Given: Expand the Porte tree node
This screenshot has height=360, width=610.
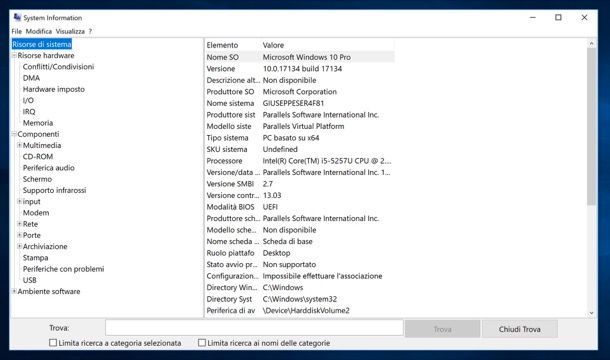Looking at the screenshot, I should click(19, 235).
